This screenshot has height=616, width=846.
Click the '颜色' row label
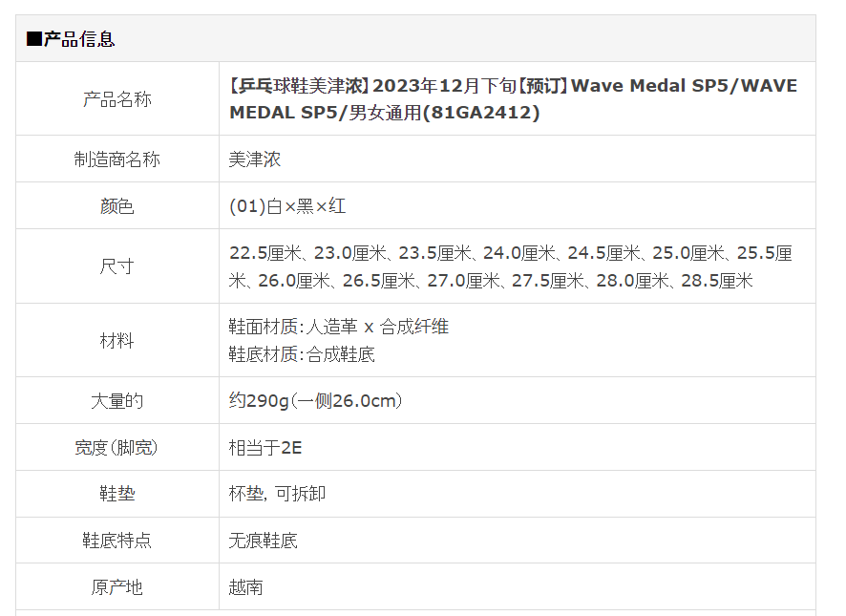tap(117, 206)
